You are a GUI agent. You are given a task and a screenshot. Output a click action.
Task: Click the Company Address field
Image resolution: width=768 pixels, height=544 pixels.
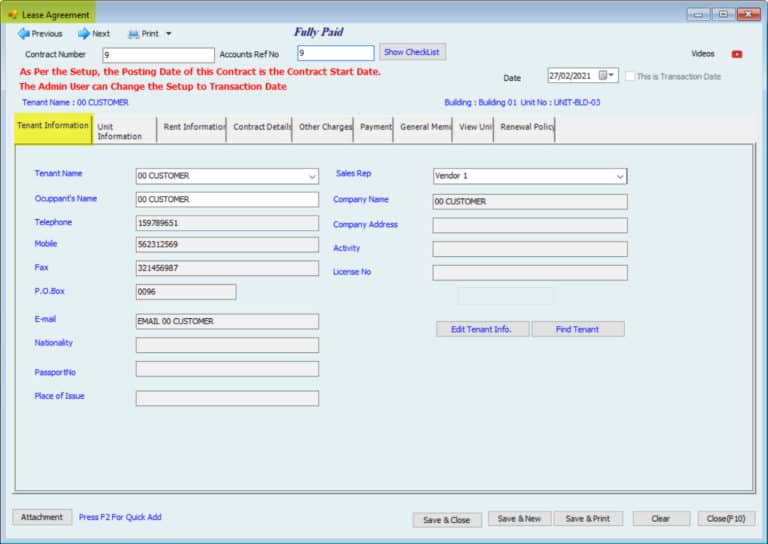click(530, 225)
